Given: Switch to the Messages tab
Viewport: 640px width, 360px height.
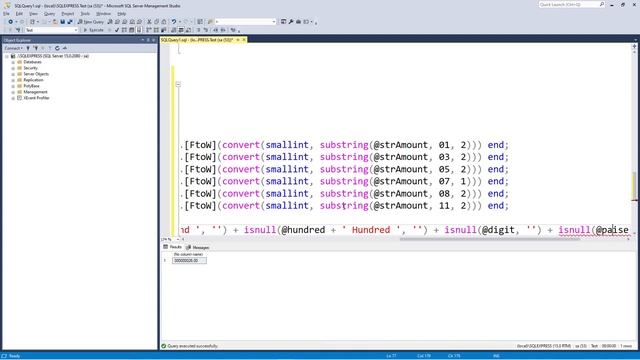Looking at the screenshot, I should 198,247.
